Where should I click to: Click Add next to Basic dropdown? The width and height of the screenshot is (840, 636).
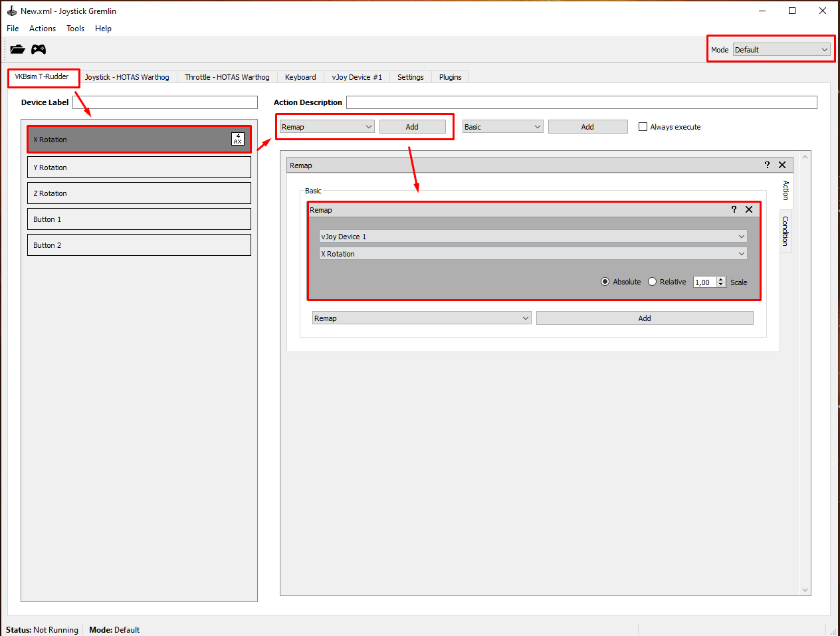[587, 127]
